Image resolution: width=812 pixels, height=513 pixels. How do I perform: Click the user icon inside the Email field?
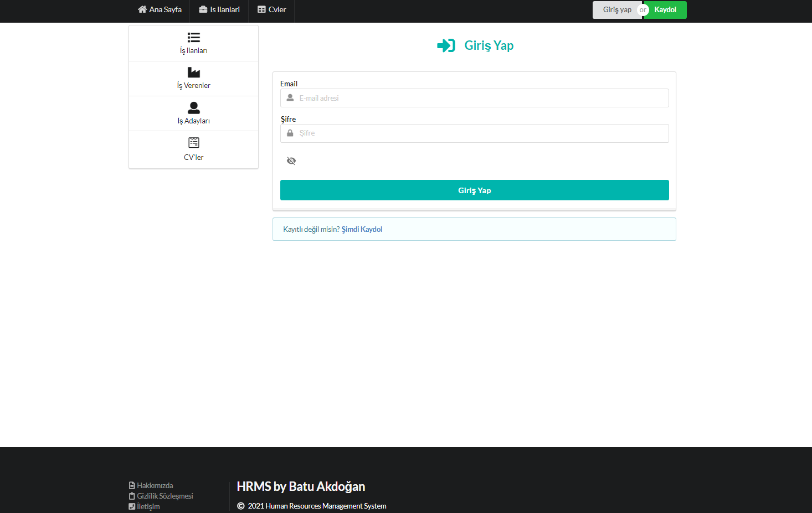point(290,98)
